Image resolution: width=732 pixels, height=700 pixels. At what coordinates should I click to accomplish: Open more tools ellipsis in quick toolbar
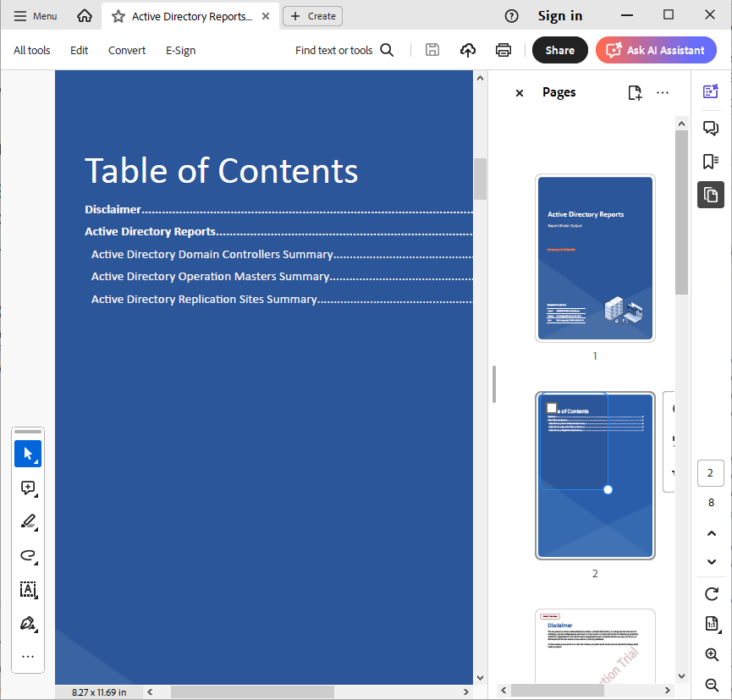pos(28,657)
